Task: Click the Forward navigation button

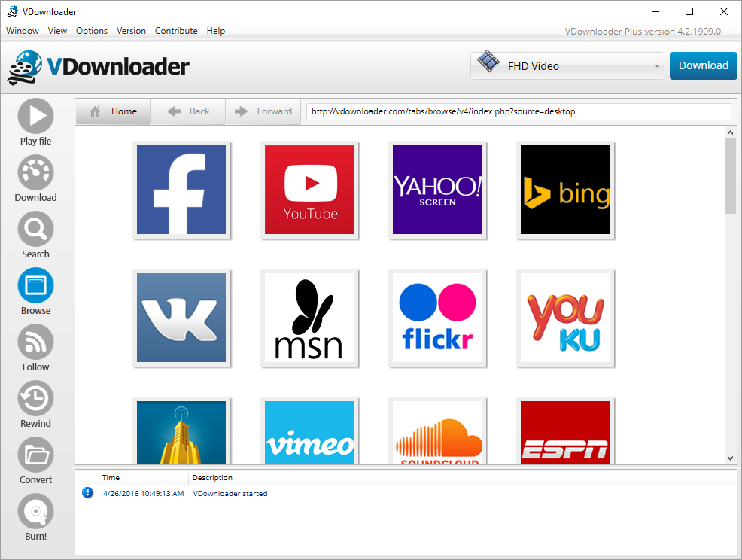Action: click(263, 111)
